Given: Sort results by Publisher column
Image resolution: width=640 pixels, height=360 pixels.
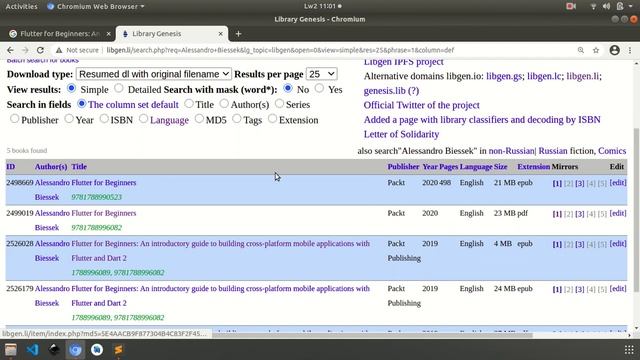Looking at the screenshot, I should (403, 167).
